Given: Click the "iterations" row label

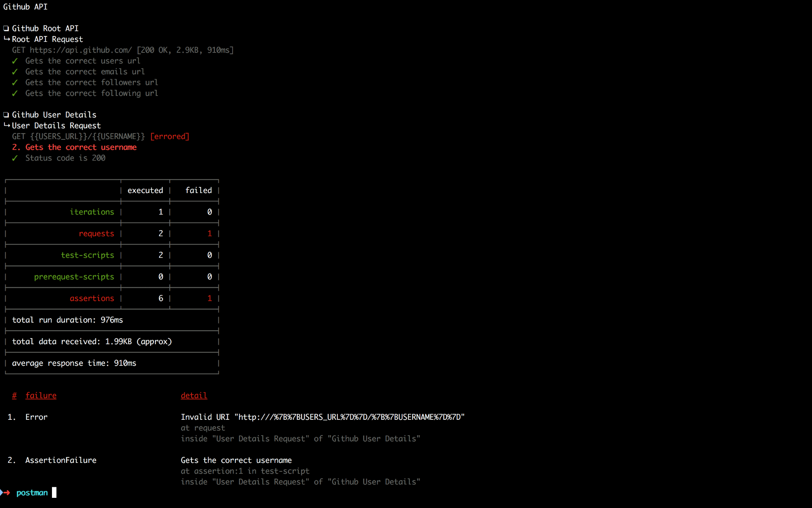Looking at the screenshot, I should 92,212.
